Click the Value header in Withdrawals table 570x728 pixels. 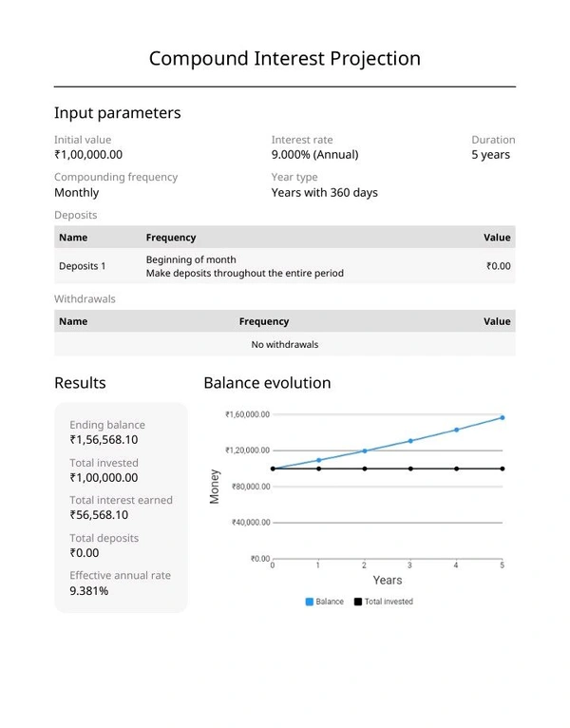tap(497, 321)
